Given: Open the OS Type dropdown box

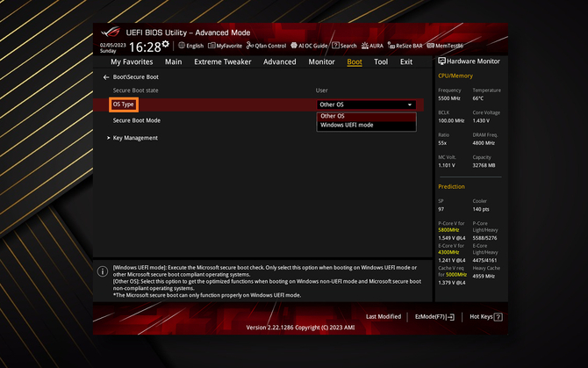Looking at the screenshot, I should point(366,105).
